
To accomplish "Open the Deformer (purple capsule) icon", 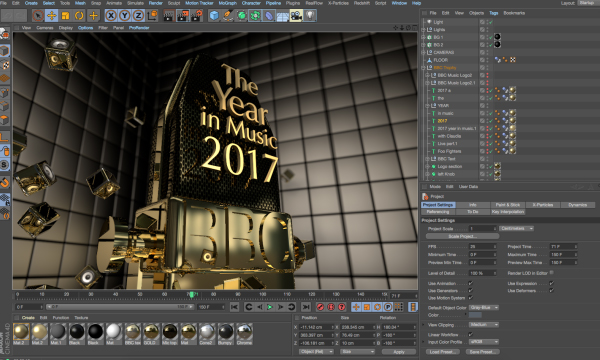I will [x=269, y=16].
